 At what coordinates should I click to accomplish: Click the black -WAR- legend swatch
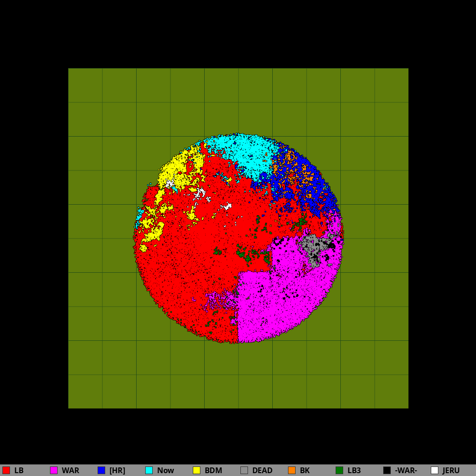pos(387,470)
